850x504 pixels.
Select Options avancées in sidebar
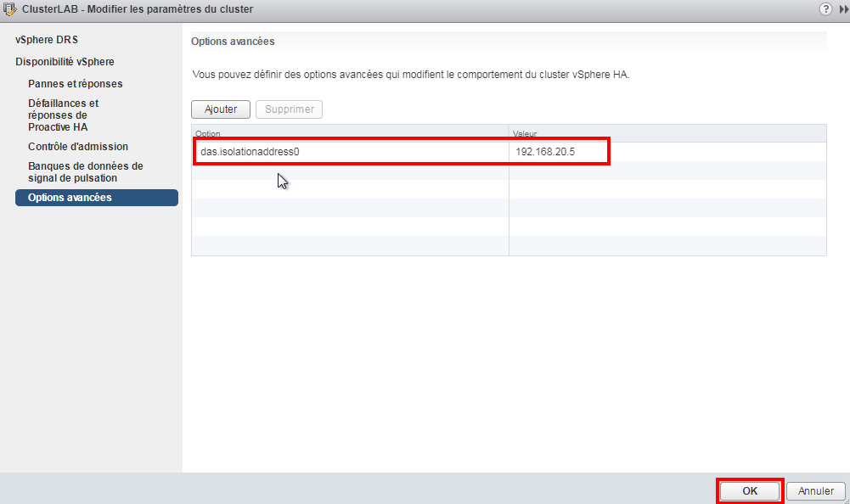click(97, 198)
